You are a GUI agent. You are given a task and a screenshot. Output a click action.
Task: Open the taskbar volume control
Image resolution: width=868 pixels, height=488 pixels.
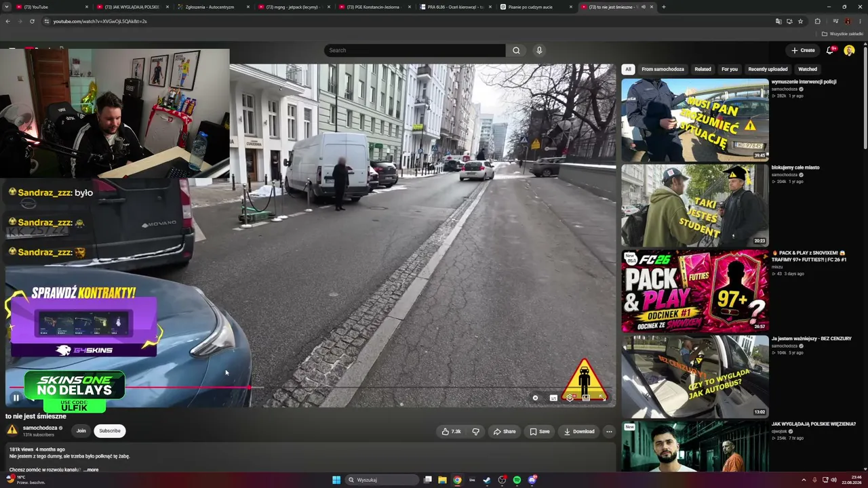click(833, 480)
